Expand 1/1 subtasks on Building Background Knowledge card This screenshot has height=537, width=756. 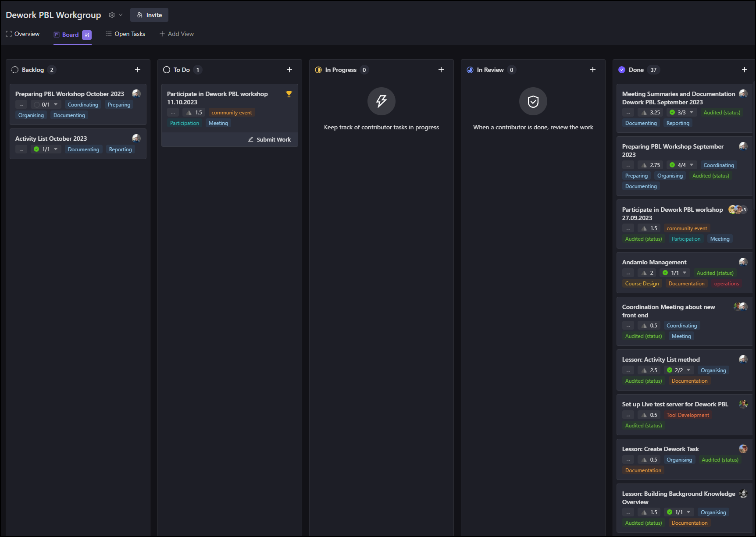pyautogui.click(x=679, y=512)
